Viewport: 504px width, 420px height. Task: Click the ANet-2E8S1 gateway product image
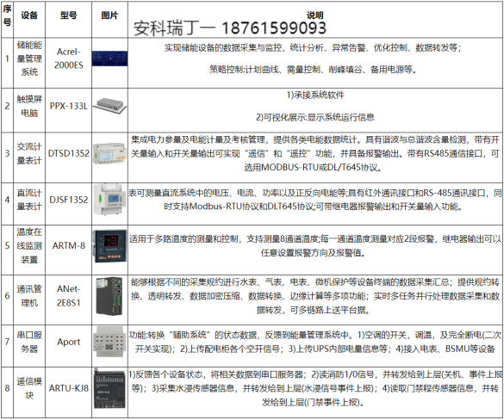click(109, 296)
